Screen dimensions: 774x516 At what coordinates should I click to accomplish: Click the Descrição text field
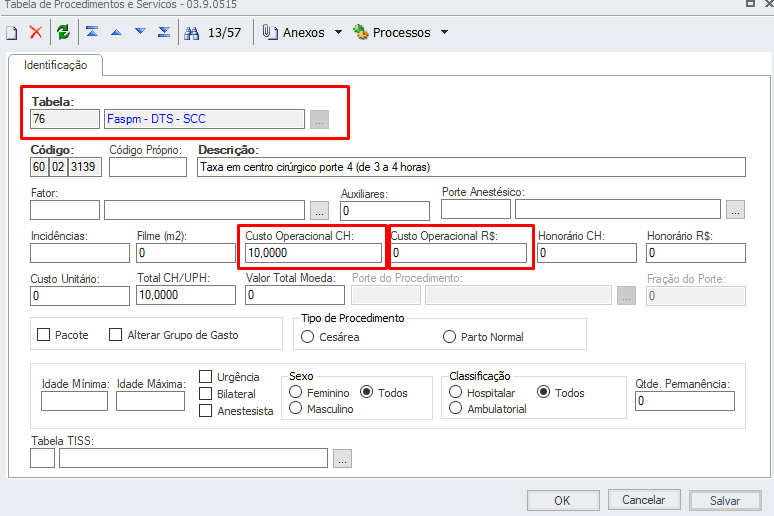[x=471, y=167]
